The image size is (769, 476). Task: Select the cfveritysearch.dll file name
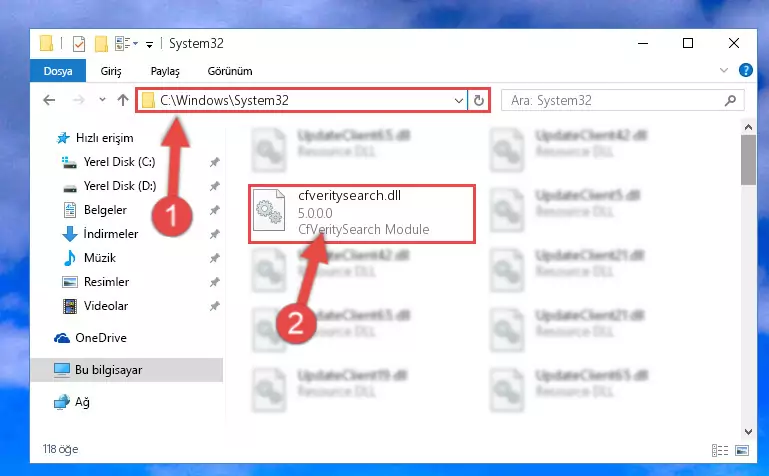(349, 196)
